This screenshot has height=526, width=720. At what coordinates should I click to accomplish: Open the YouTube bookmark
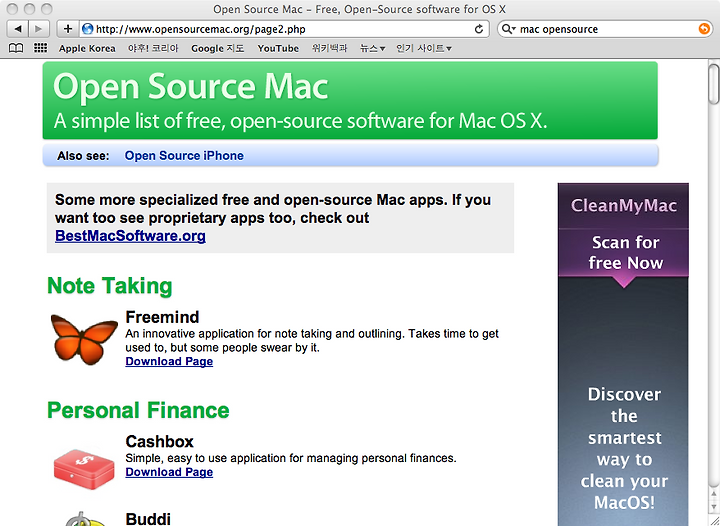click(x=278, y=48)
